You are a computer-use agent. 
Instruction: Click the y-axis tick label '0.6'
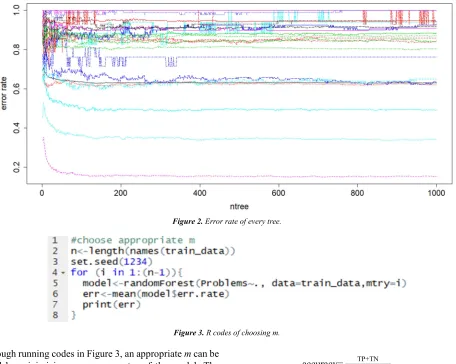click(16, 89)
